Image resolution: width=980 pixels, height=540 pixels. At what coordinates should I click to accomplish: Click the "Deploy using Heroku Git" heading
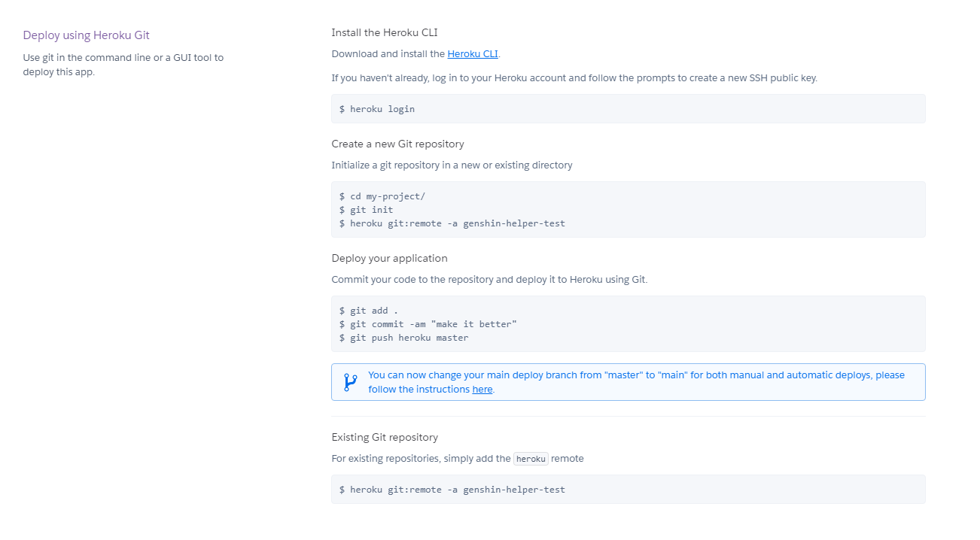86,35
